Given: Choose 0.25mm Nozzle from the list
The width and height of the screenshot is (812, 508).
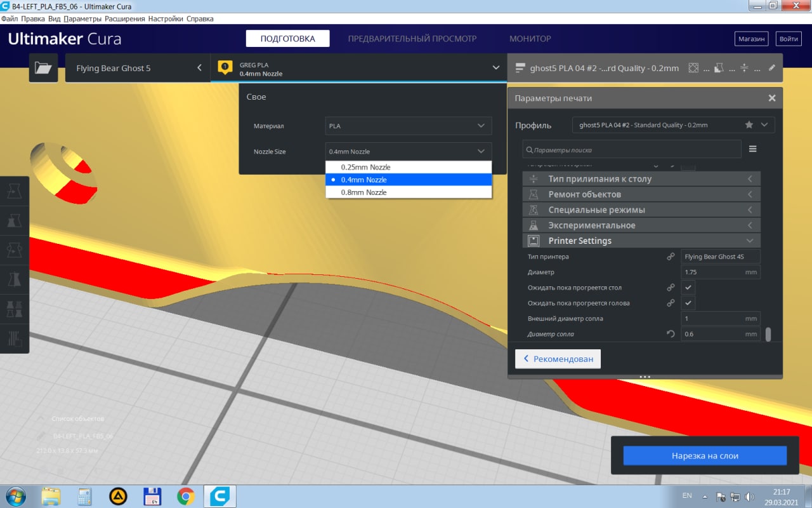Looking at the screenshot, I should pyautogui.click(x=409, y=167).
